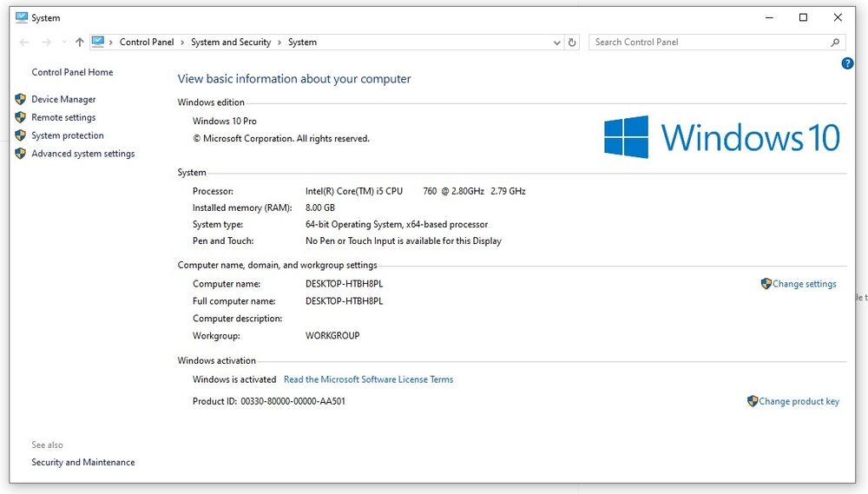The image size is (868, 494).
Task: Click the Remote settings shield icon
Action: point(21,117)
